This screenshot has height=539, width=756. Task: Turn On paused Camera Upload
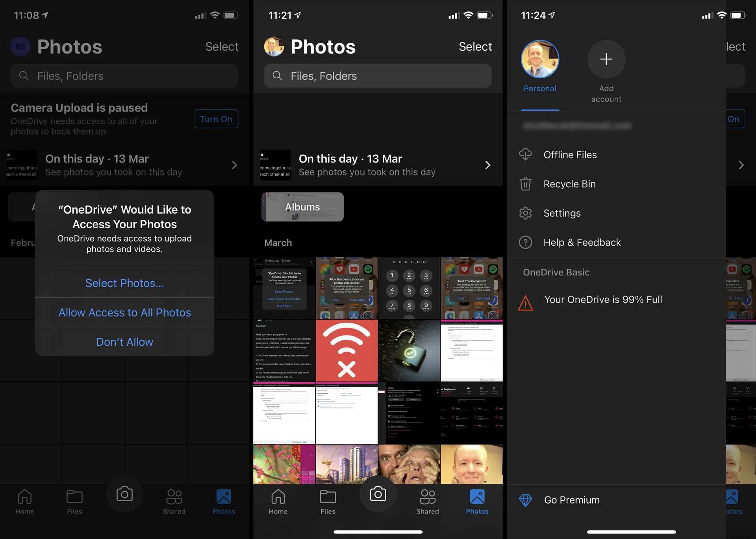click(x=216, y=119)
